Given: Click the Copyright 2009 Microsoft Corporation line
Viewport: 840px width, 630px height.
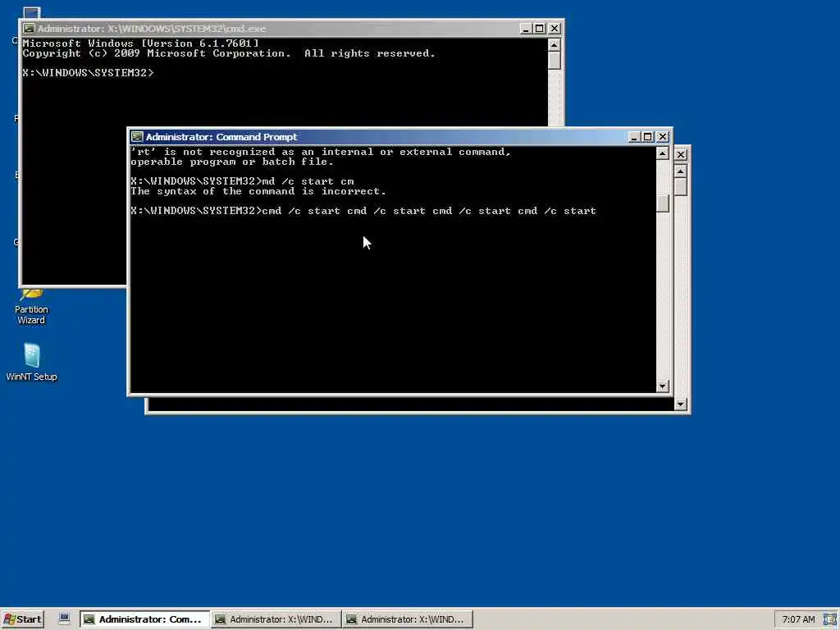Looking at the screenshot, I should [230, 53].
